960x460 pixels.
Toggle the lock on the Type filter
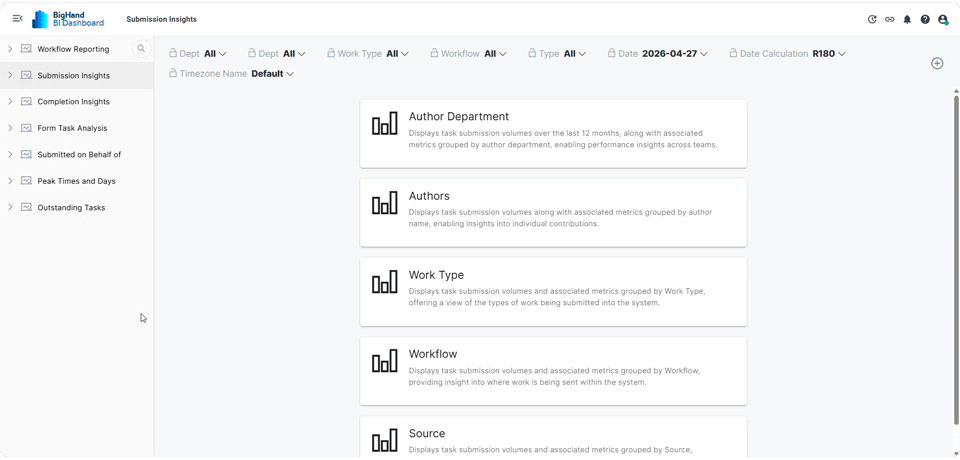point(532,53)
